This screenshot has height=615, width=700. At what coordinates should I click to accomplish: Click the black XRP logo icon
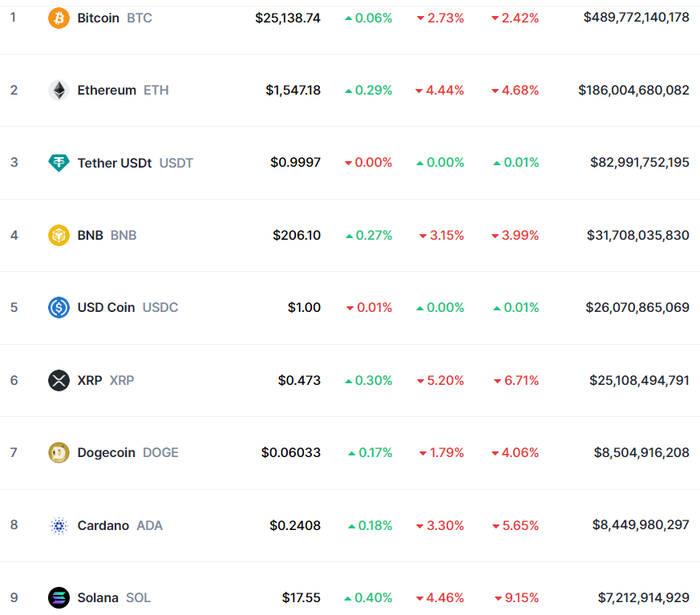coord(58,380)
